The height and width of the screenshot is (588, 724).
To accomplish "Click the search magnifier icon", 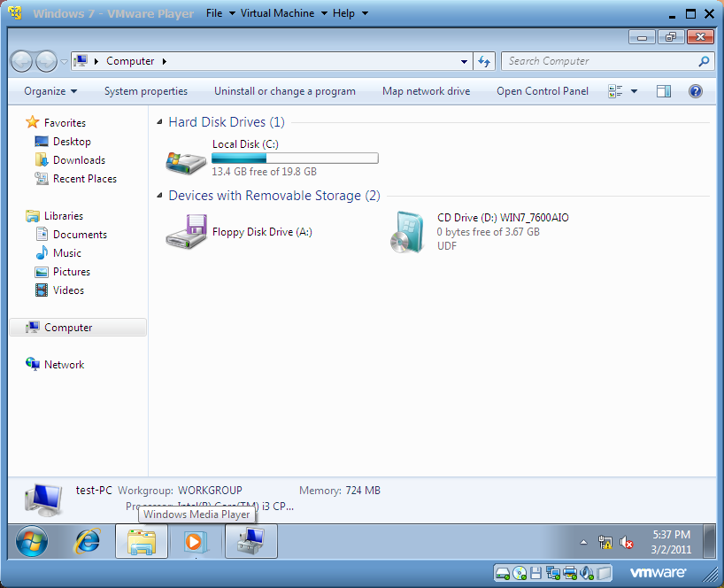I will (704, 61).
